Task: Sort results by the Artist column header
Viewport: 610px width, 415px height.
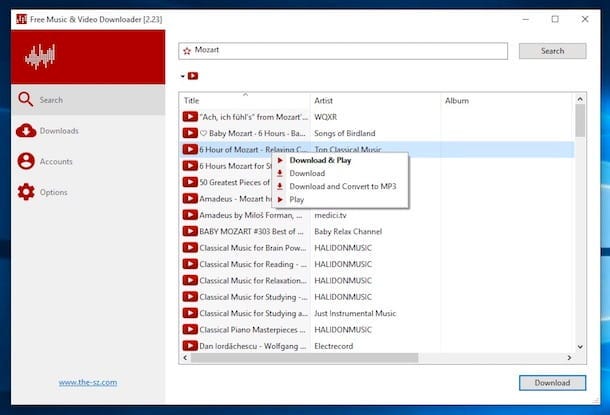Action: pos(323,101)
